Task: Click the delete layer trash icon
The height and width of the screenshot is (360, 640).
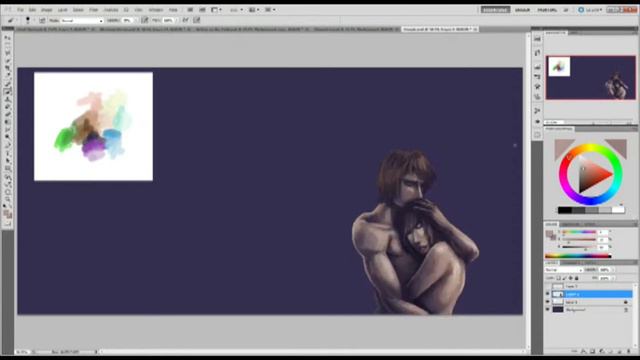Action: click(629, 351)
